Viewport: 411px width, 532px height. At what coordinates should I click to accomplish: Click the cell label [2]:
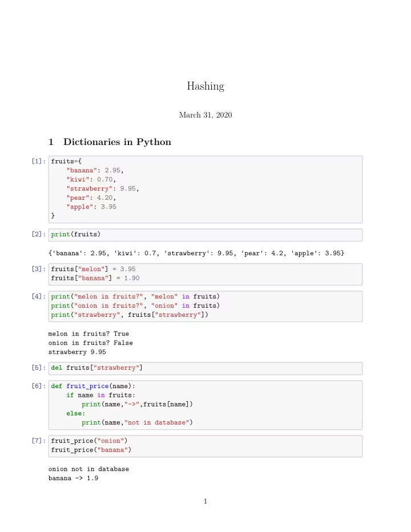pyautogui.click(x=39, y=234)
